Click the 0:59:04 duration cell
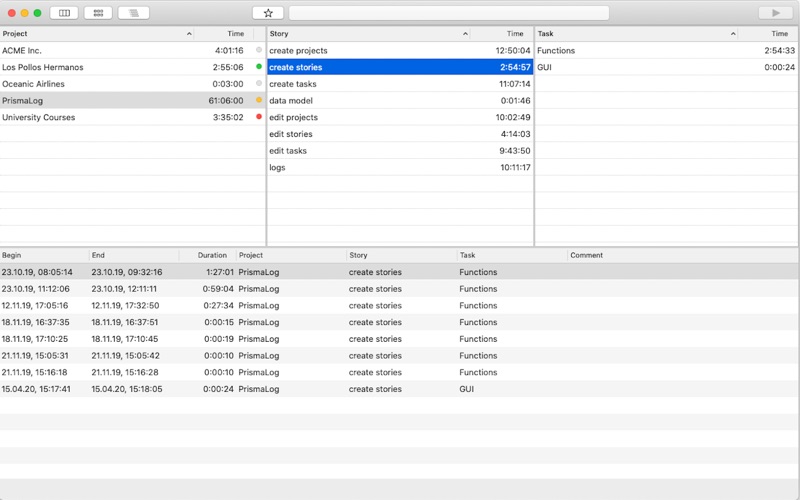Image resolution: width=800 pixels, height=500 pixels. pos(218,289)
